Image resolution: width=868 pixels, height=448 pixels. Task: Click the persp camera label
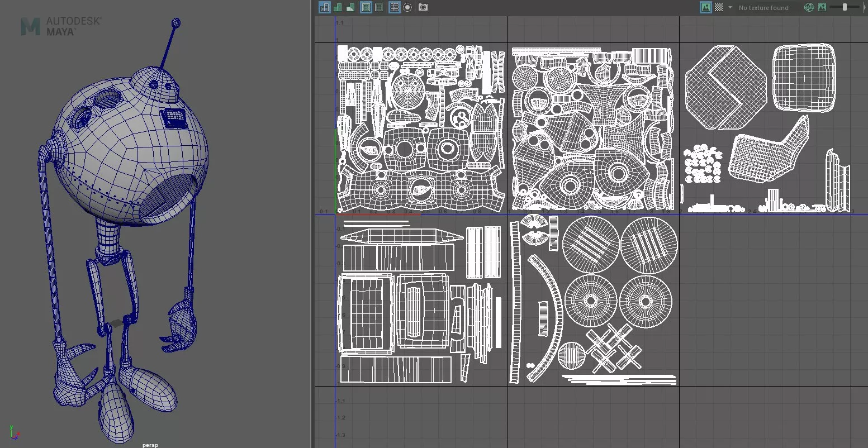150,445
